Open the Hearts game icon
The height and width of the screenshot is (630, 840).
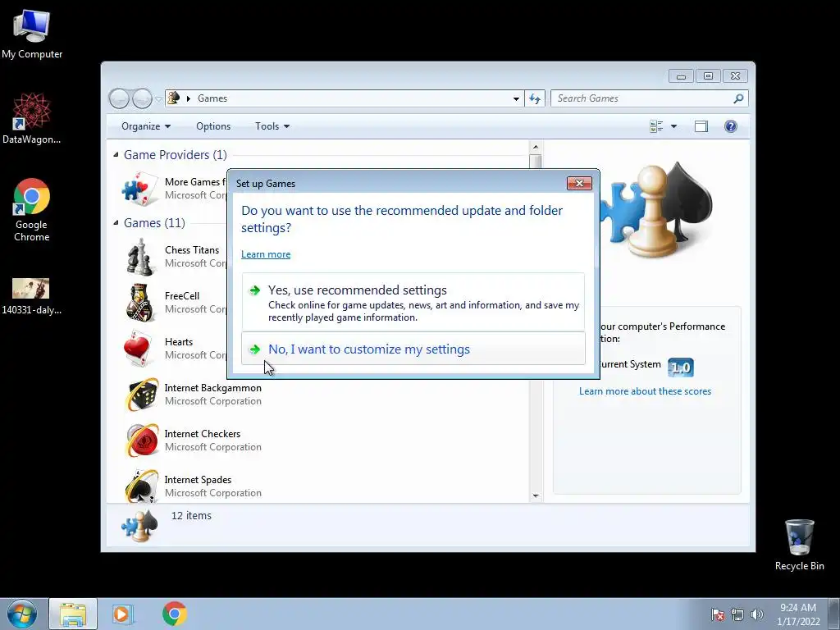137,349
